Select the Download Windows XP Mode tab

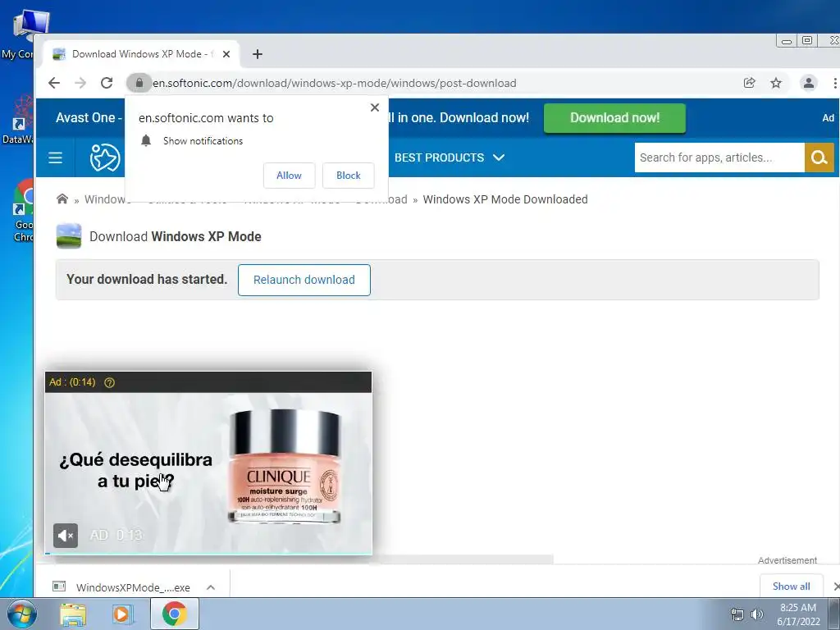[x=141, y=54]
